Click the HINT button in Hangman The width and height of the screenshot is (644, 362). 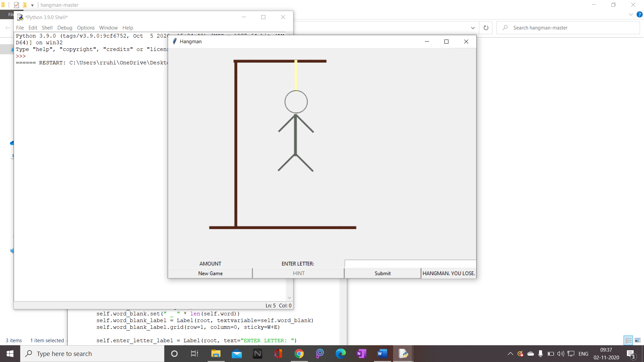tap(298, 273)
